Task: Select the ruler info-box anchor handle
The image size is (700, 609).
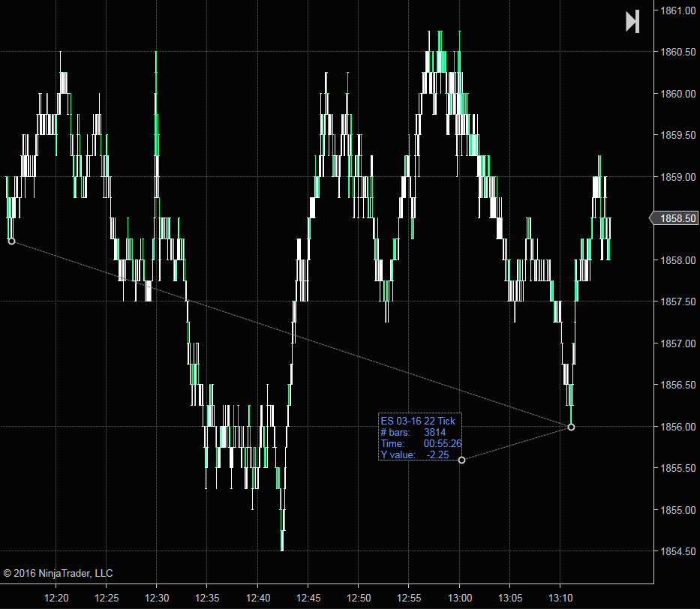Action: point(461,460)
